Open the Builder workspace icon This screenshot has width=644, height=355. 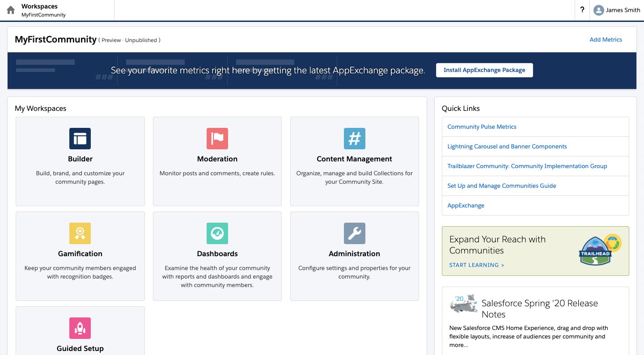coord(80,139)
